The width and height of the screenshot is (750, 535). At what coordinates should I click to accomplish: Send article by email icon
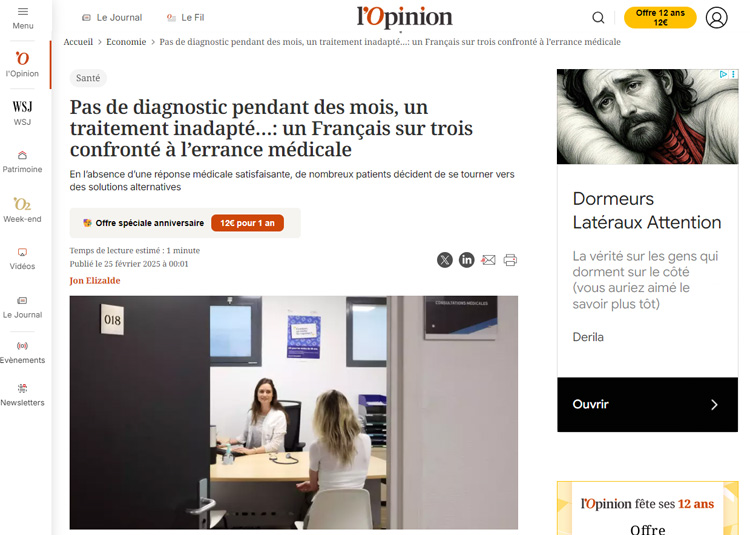(488, 260)
